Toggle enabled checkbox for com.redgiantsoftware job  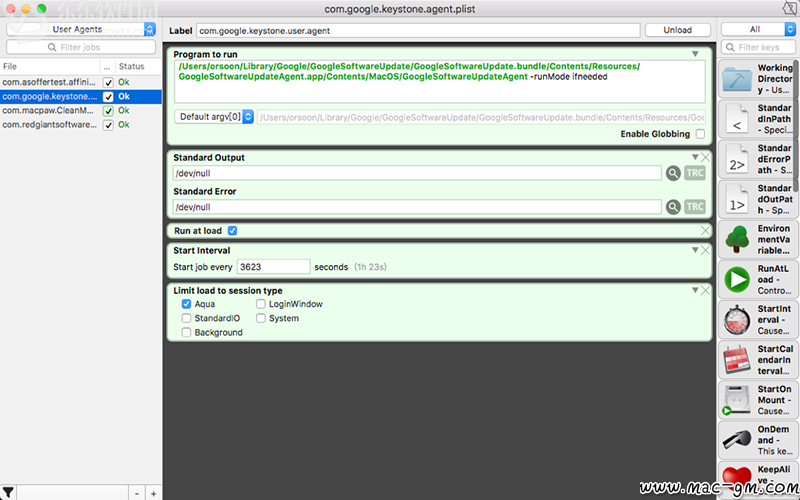point(108,125)
